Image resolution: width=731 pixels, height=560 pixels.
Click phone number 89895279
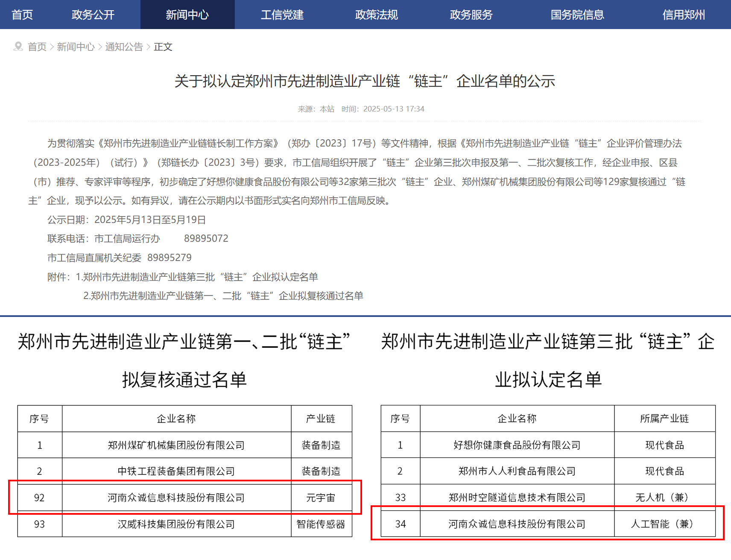170,258
